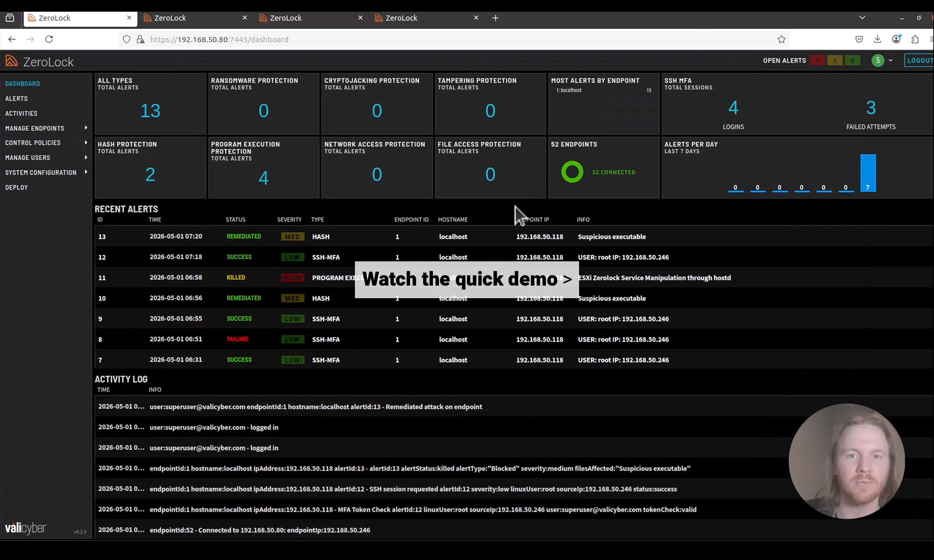Click the STATUS column header
The width and height of the screenshot is (934, 560).
[235, 219]
